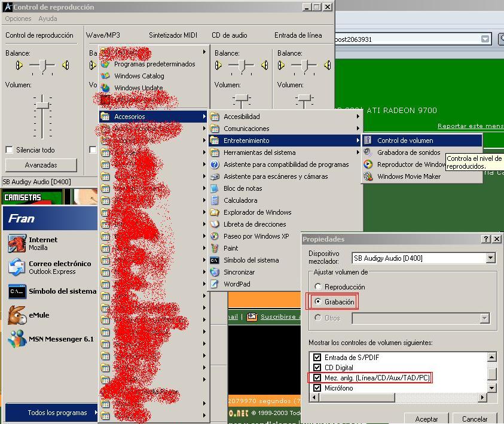Image resolution: width=504 pixels, height=424 pixels.
Task: Select the Otros radio button
Action: coord(318,318)
